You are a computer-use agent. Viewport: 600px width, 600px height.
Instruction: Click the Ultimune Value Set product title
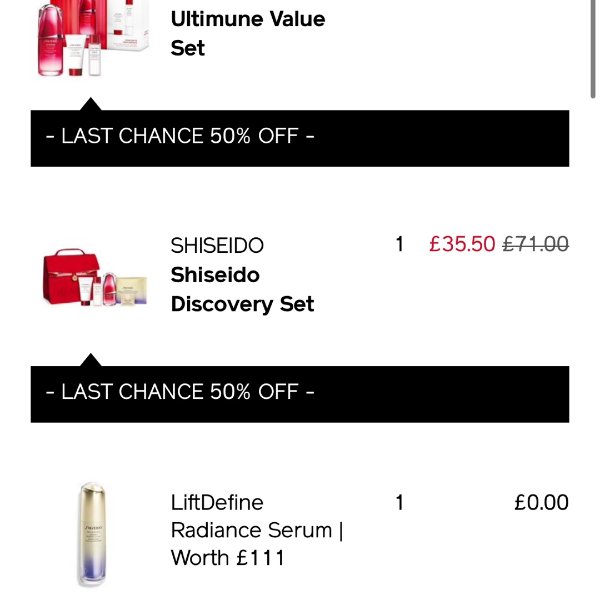pos(247,32)
